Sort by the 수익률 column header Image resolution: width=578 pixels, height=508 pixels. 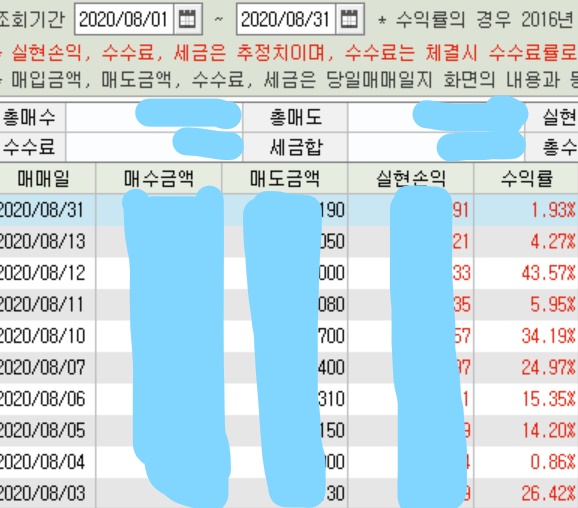click(x=526, y=178)
